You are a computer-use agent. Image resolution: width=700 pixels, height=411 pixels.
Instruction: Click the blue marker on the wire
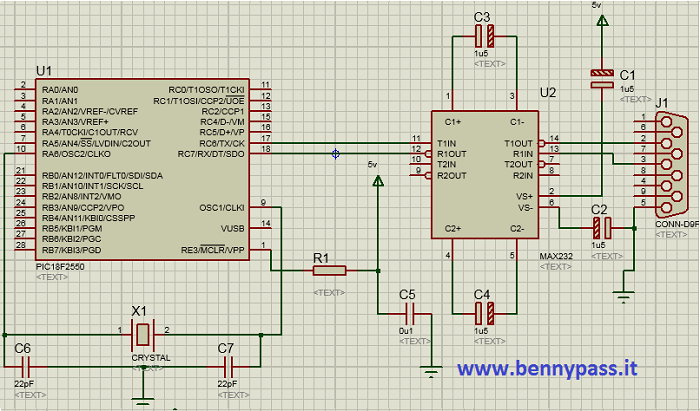pyautogui.click(x=335, y=154)
